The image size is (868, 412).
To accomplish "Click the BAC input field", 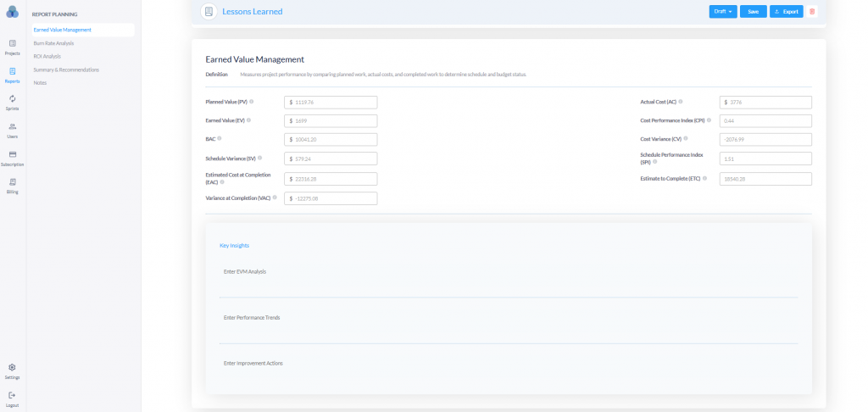I will [331, 140].
